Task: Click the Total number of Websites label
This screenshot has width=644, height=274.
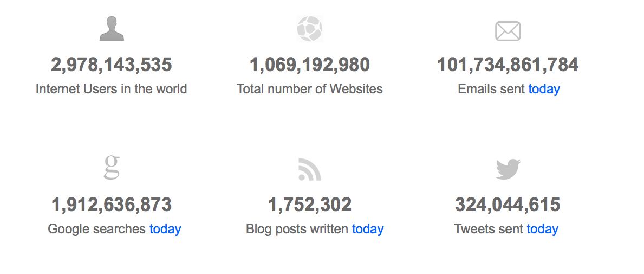Action: point(310,89)
